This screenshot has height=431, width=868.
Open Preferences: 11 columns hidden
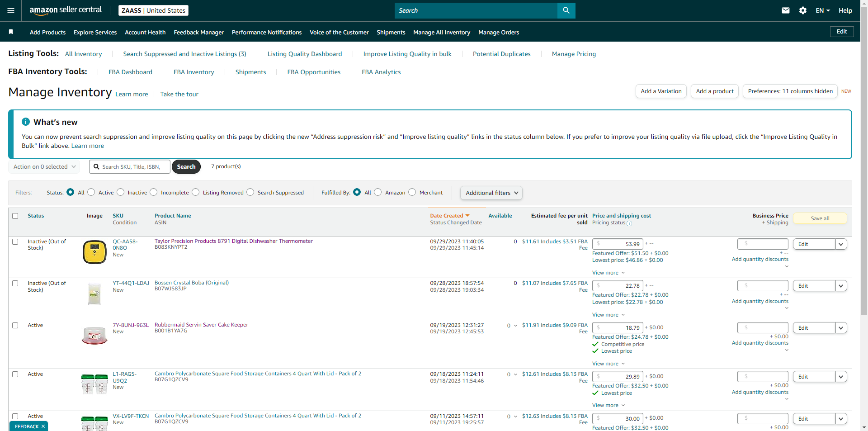(790, 91)
